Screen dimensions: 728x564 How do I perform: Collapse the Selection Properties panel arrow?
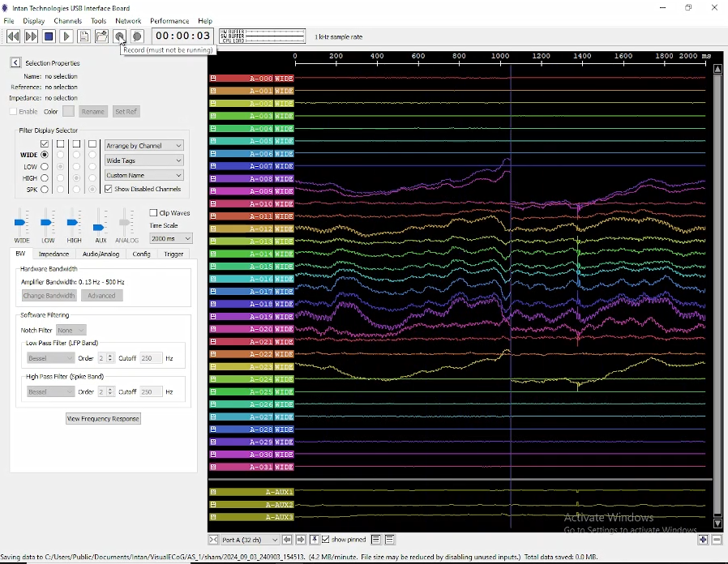click(x=15, y=63)
